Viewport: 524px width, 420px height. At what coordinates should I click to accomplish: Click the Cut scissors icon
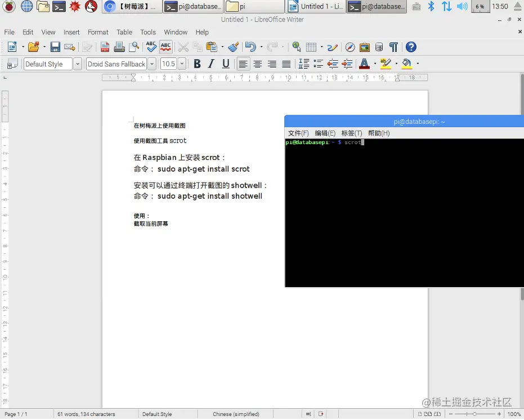(x=183, y=47)
